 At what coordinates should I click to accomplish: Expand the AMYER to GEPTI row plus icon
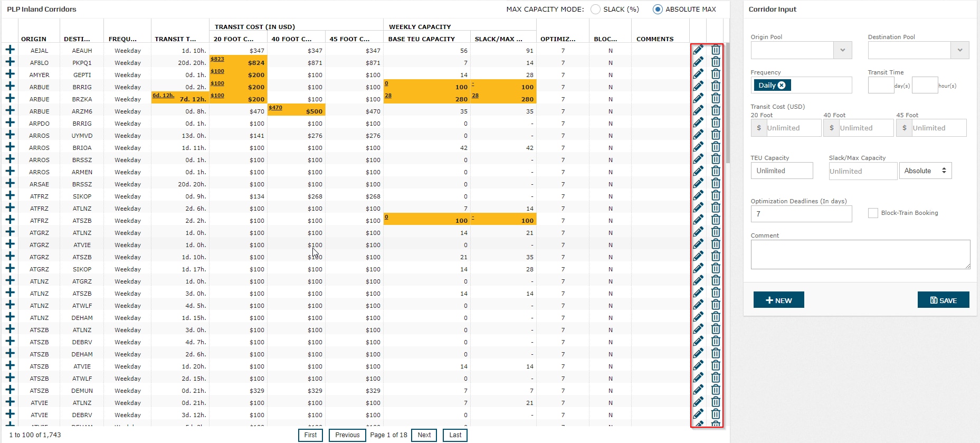coord(10,74)
